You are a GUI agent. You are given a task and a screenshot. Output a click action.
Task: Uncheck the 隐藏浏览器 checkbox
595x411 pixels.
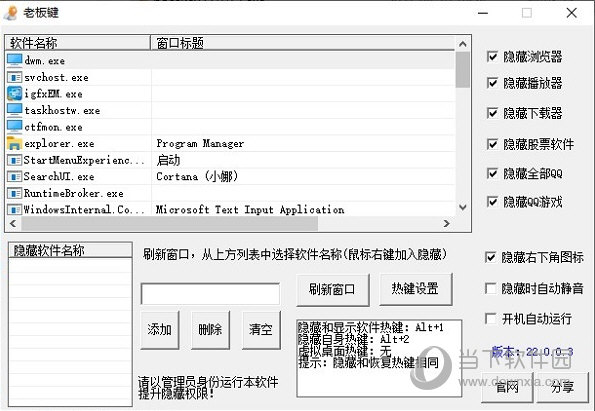(x=492, y=57)
